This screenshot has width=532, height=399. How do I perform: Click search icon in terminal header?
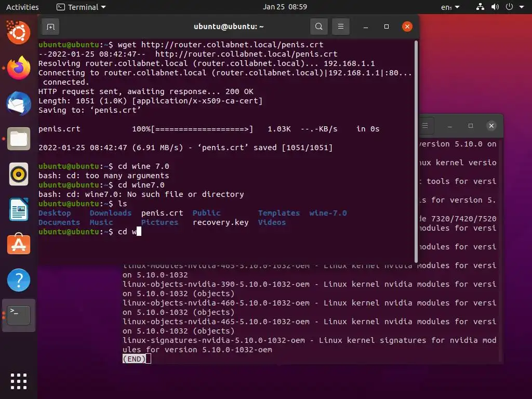pyautogui.click(x=319, y=26)
